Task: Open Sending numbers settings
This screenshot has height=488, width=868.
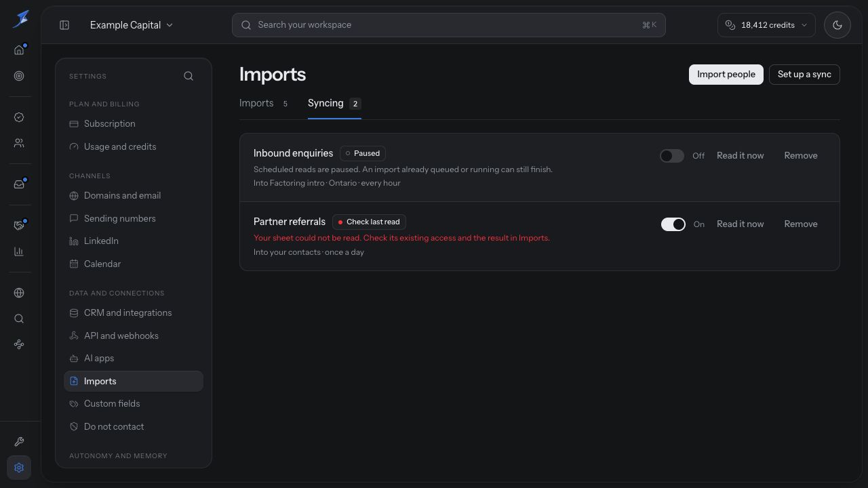Action: pos(134,219)
